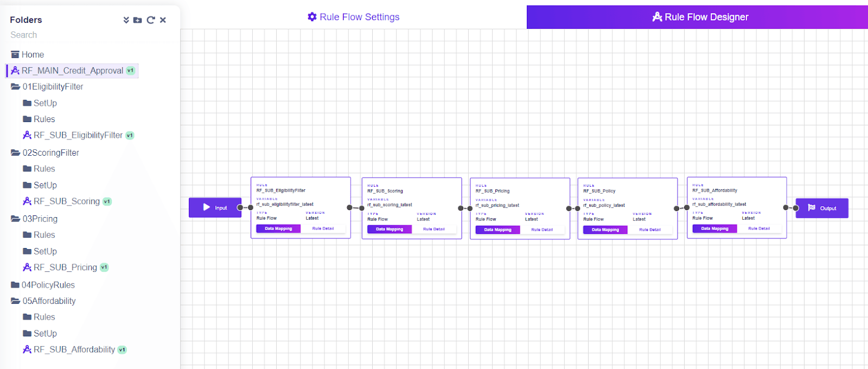Open Data Mapping for RF_SUB_Pricing node
Screen dimensions: 868x369
point(497,230)
